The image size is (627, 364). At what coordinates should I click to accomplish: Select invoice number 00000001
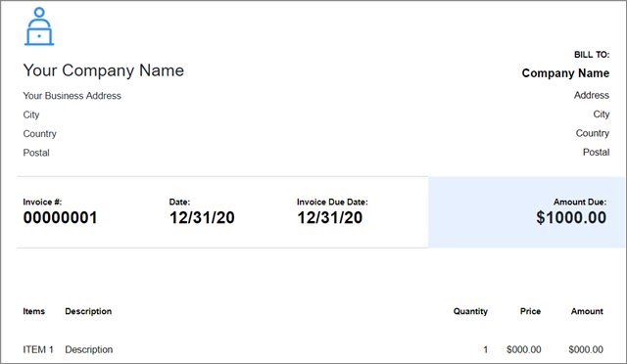click(x=60, y=218)
